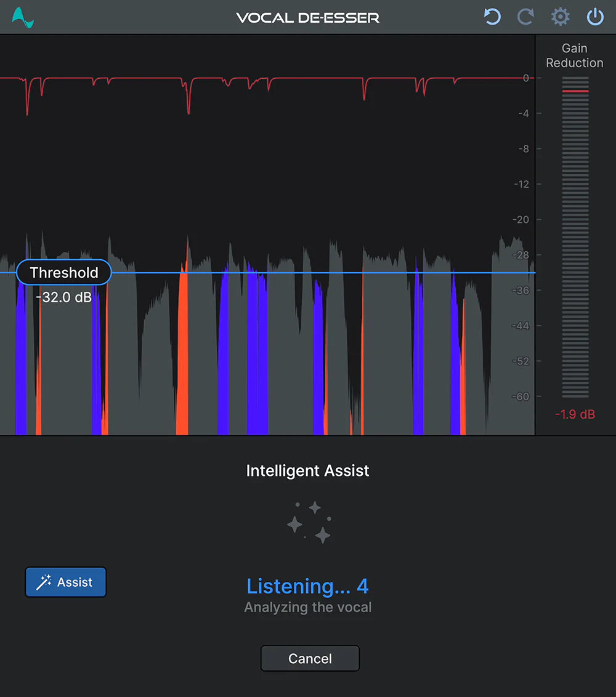616x697 pixels.
Task: Click the redo arrow icon
Action: 525,17
